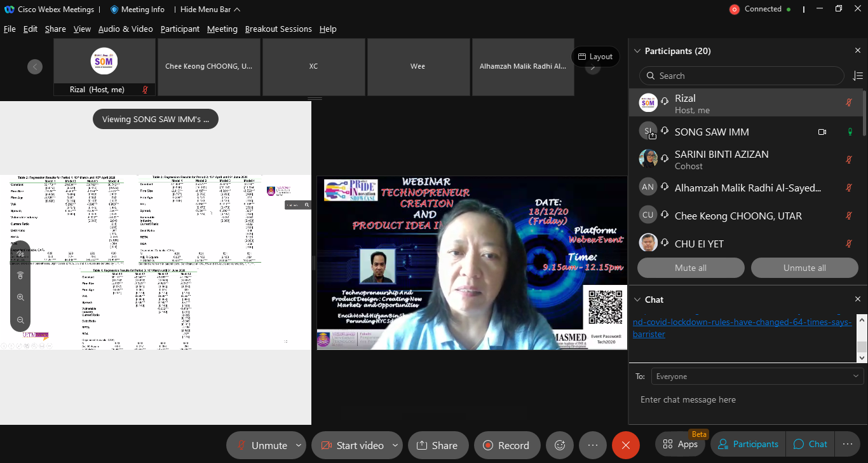The width and height of the screenshot is (868, 463).
Task: Open the Breakout Sessions menu
Action: [x=278, y=29]
